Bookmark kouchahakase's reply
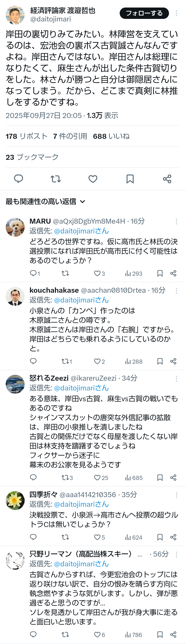This screenshot has height=644, width=186. click(160, 361)
